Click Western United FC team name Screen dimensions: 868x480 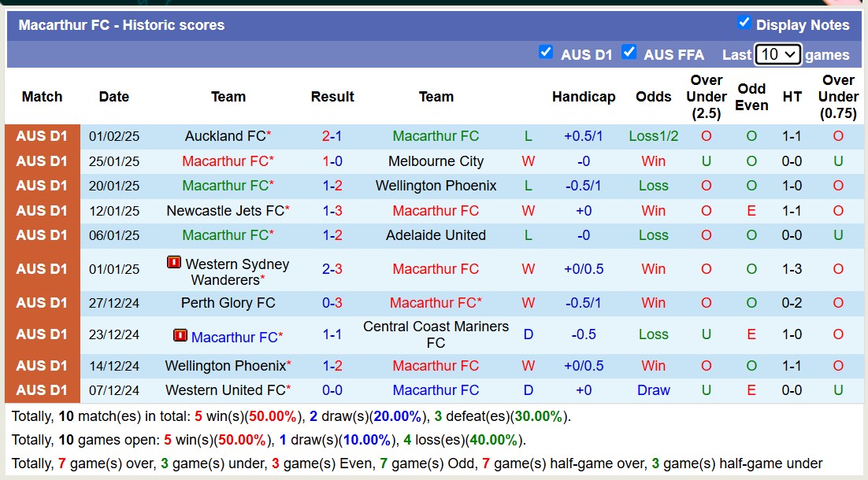[x=225, y=390]
